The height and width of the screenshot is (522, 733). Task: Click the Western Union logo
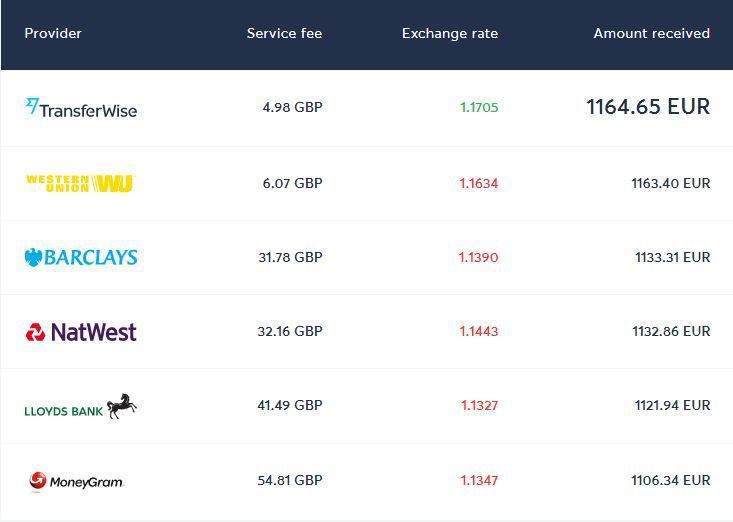point(80,183)
